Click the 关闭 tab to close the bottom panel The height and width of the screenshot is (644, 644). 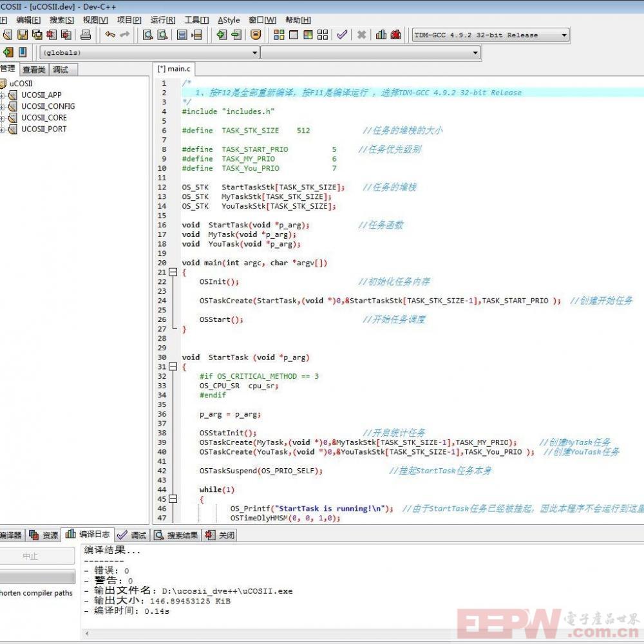(220, 535)
